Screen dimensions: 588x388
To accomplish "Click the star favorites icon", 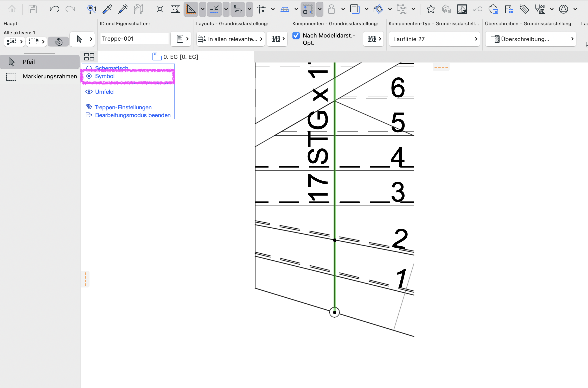I will 431,9.
